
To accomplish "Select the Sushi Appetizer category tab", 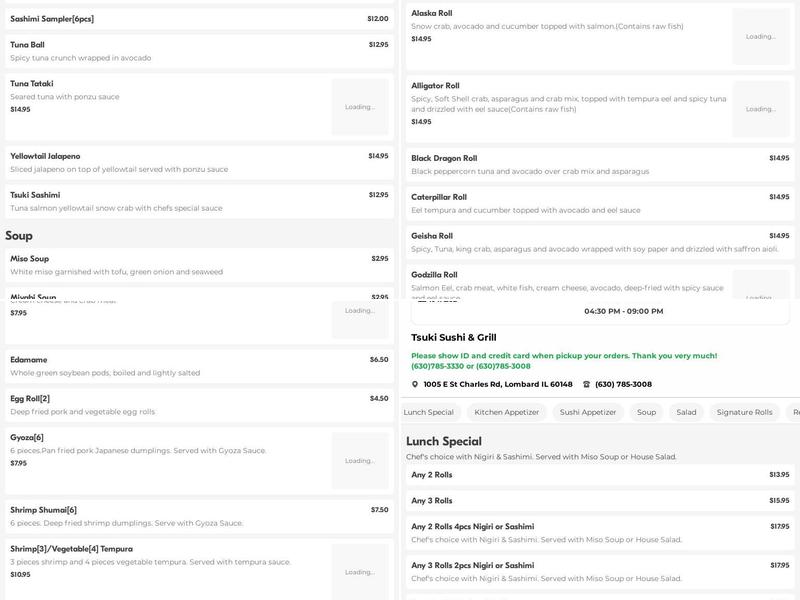I will (x=588, y=412).
